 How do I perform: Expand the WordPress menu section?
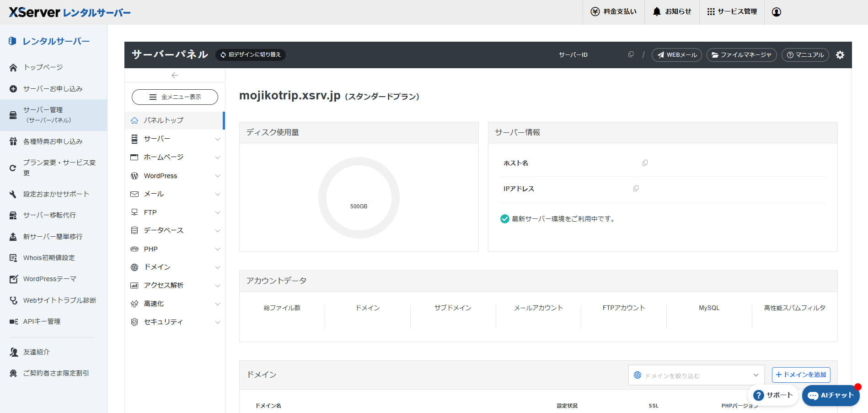coord(175,176)
